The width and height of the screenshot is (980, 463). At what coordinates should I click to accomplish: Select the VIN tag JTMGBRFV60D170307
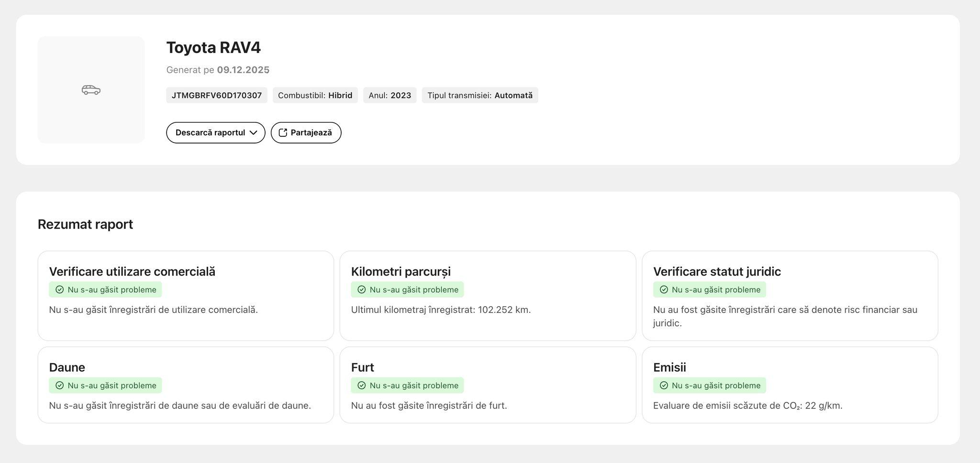(x=216, y=95)
